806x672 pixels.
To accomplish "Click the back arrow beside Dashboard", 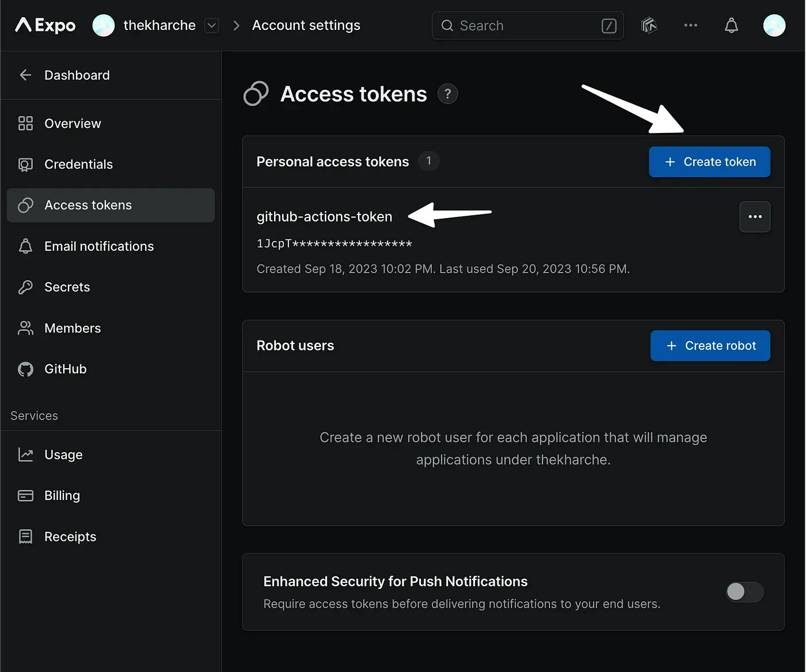I will (x=25, y=75).
